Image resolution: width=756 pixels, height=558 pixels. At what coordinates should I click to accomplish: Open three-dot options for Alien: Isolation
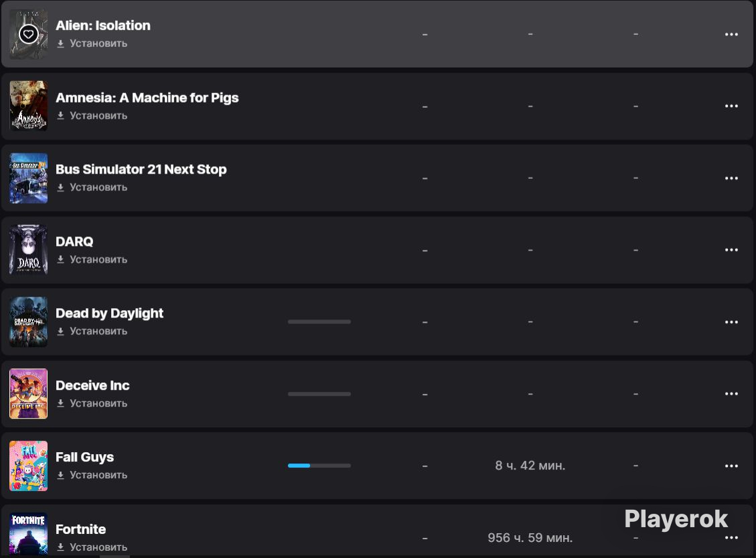(731, 34)
